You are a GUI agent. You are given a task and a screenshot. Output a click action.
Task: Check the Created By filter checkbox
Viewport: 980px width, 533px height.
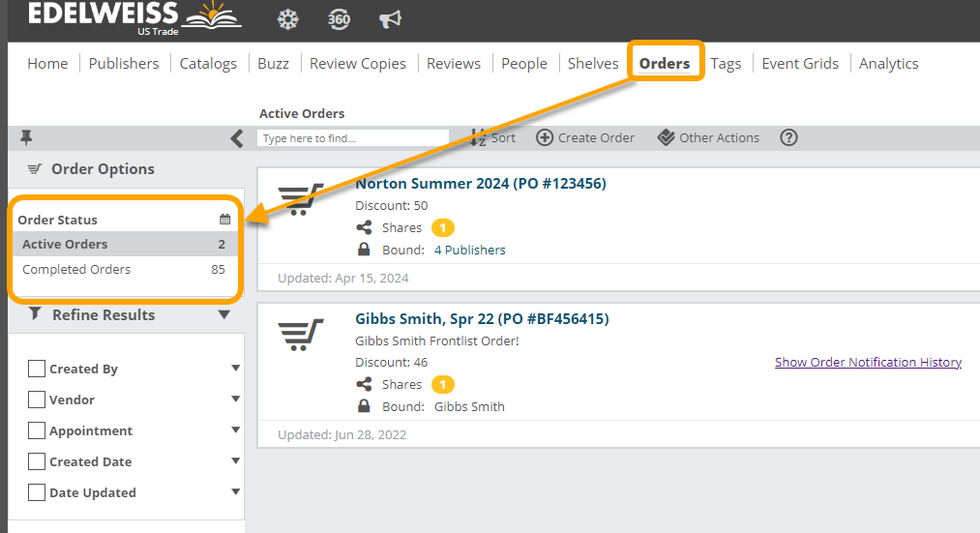37,369
